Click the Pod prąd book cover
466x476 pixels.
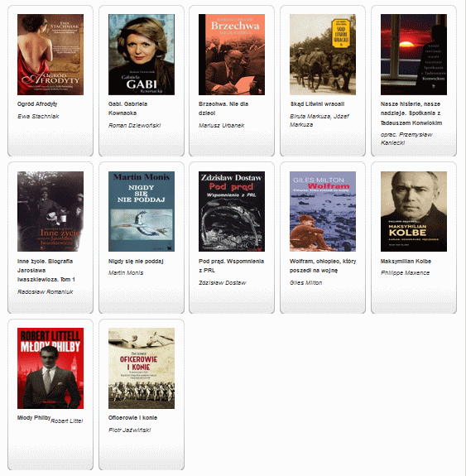(232, 211)
